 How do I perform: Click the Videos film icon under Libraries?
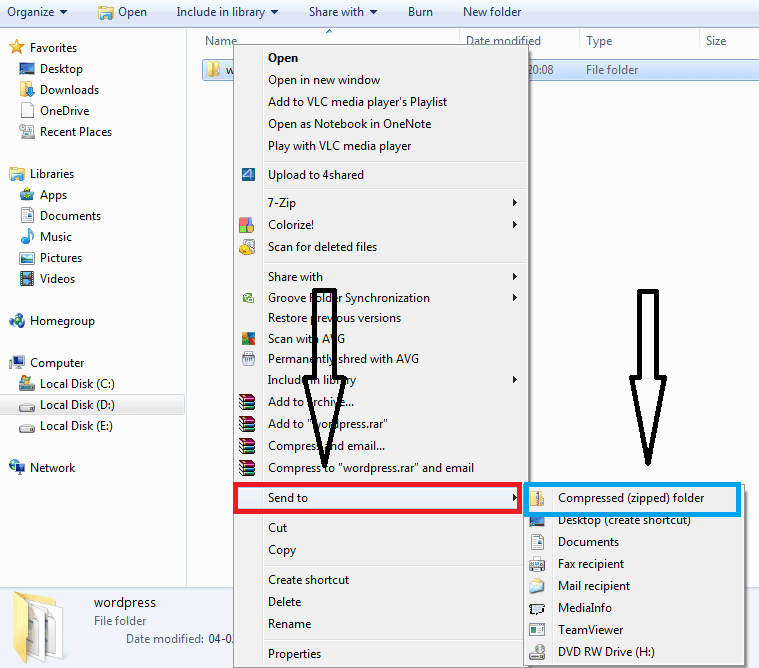pyautogui.click(x=27, y=278)
